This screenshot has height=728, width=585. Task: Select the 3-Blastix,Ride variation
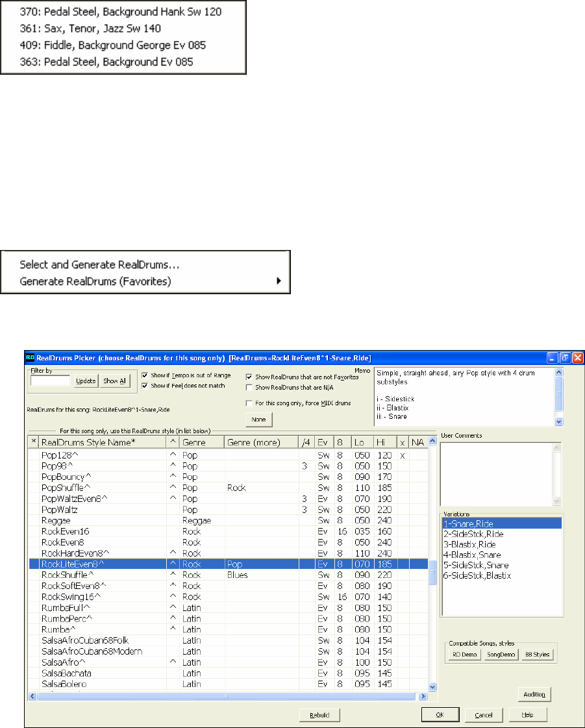[x=502, y=544]
